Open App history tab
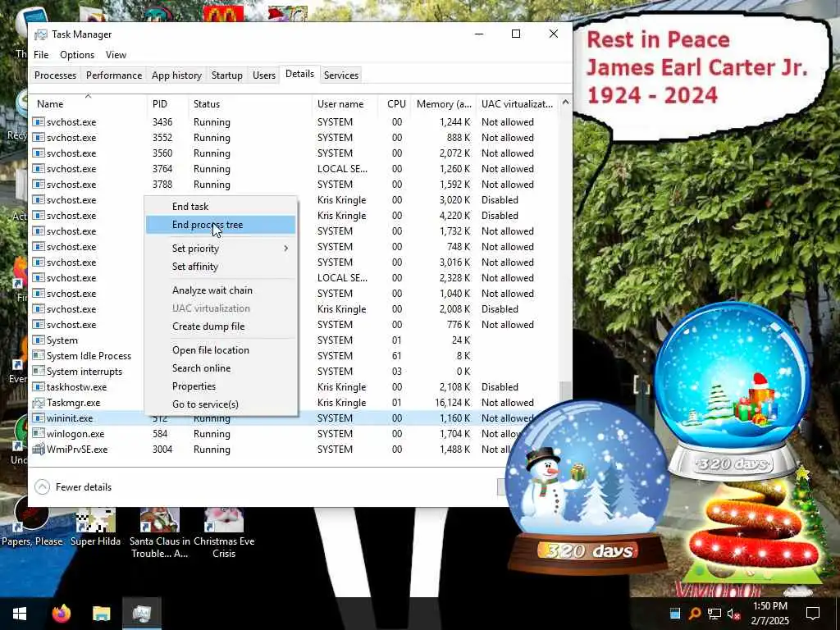The width and height of the screenshot is (840, 630). tap(176, 75)
